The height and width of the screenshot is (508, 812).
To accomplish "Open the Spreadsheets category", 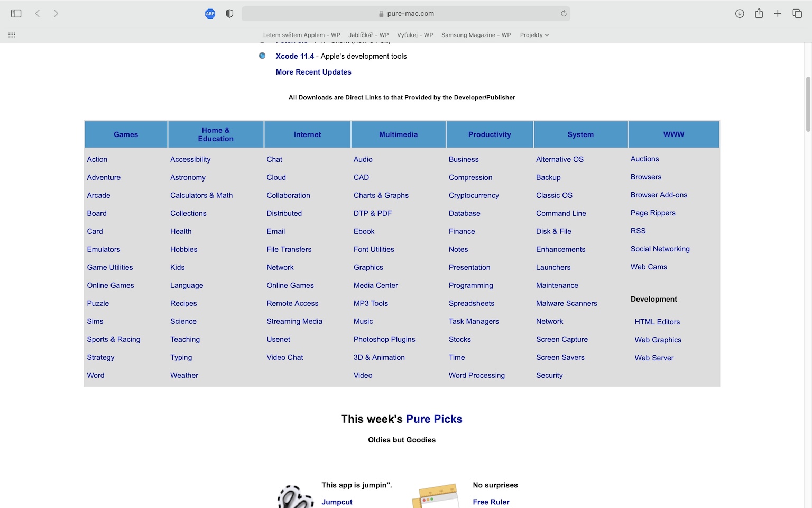I will [471, 303].
